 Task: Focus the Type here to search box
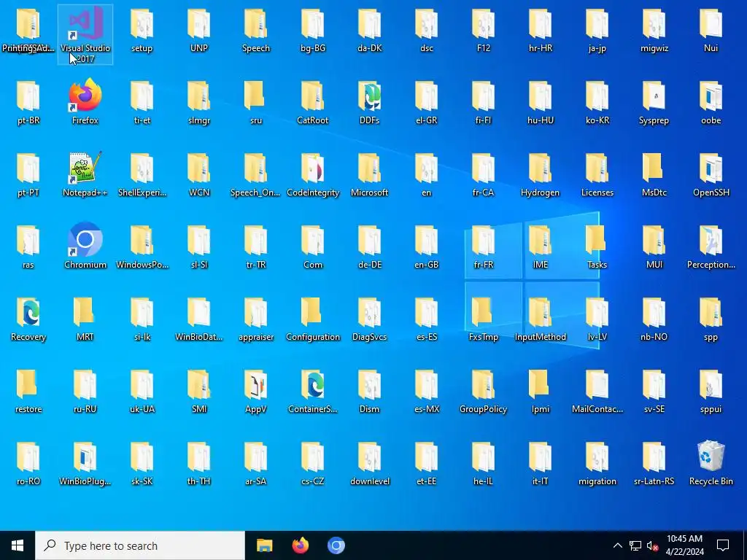140,545
